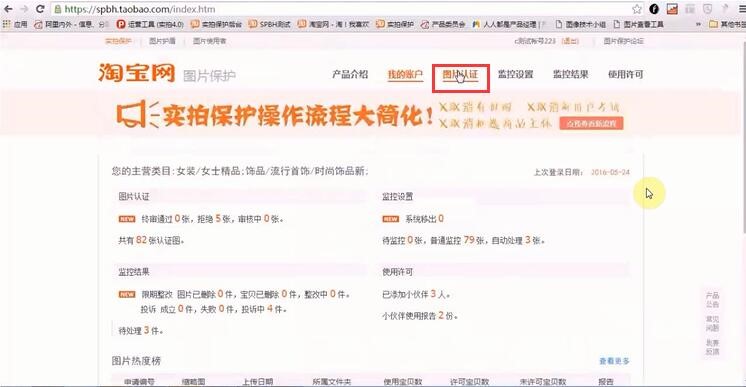Open the 产品委员会 bookmark

pyautogui.click(x=443, y=24)
